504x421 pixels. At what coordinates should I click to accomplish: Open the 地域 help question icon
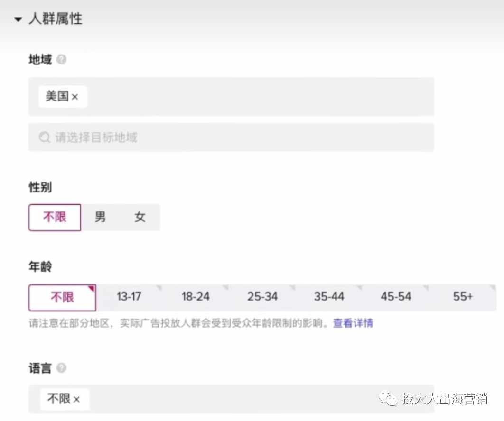61,59
